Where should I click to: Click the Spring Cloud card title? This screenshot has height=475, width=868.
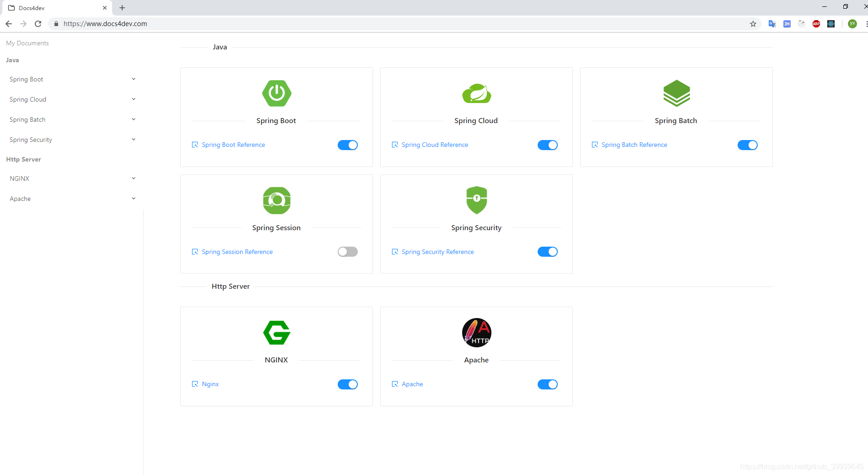coord(476,120)
